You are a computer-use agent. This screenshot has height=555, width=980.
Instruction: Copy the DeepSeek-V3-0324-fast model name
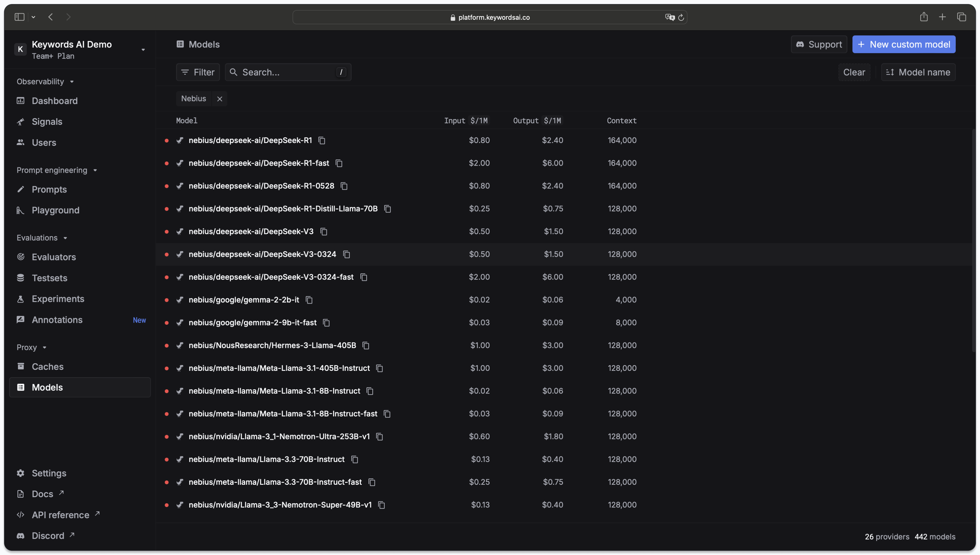[364, 277]
